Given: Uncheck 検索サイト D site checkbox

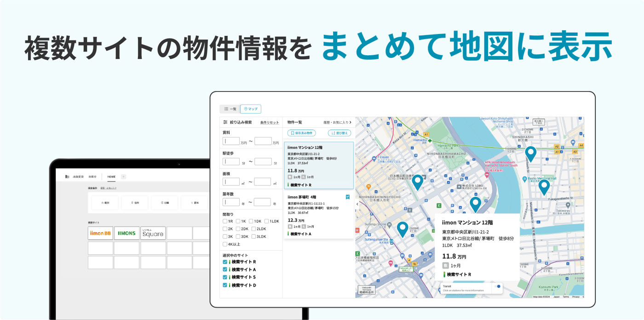Looking at the screenshot, I should point(225,285).
